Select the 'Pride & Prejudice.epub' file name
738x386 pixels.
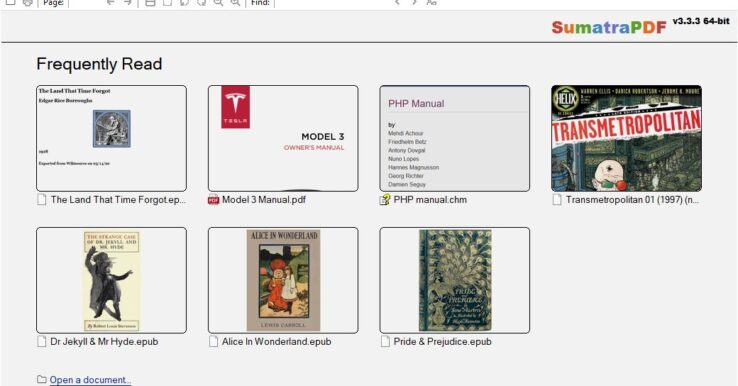tap(442, 342)
